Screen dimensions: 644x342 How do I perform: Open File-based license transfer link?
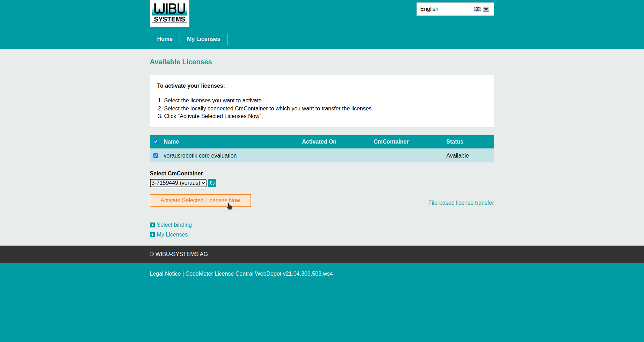click(461, 203)
